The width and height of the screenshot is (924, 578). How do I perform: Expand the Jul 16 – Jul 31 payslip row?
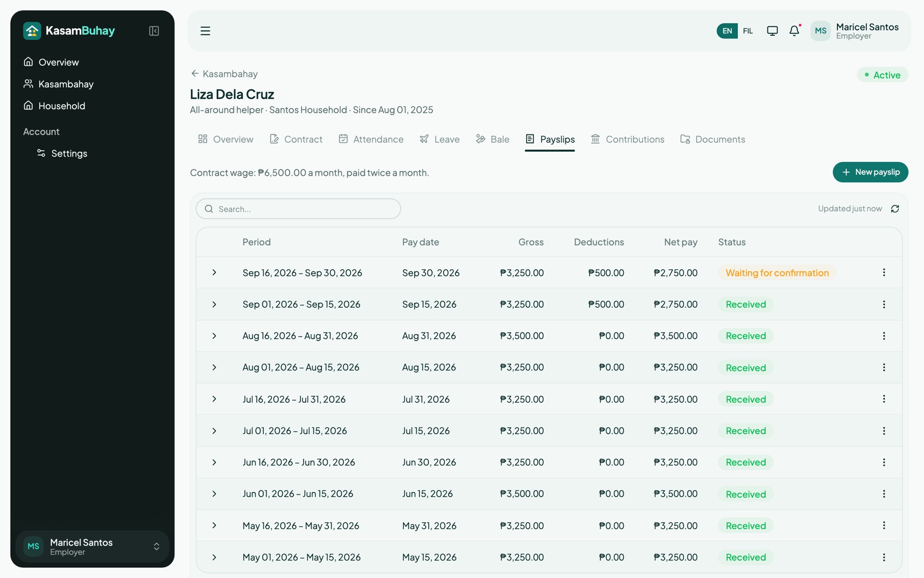click(214, 399)
